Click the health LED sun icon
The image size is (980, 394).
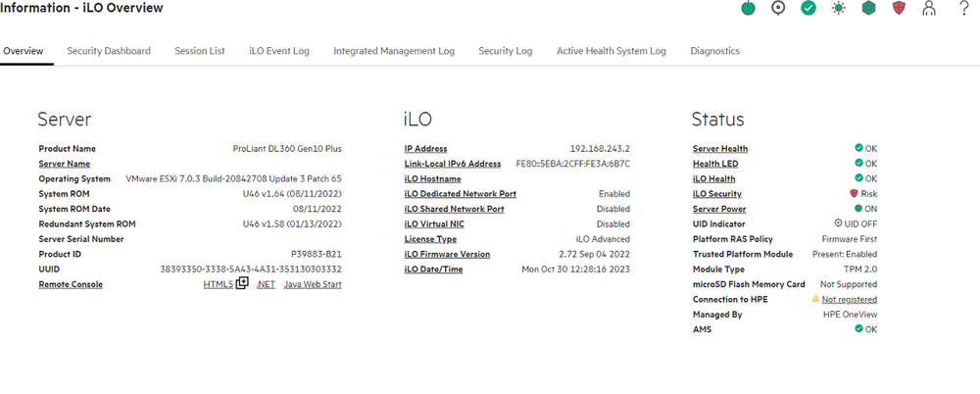[x=838, y=9]
